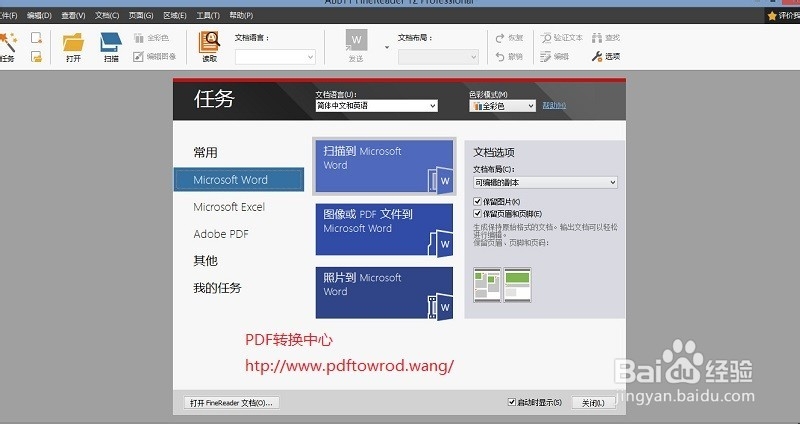Open options (选项) wrench icon
Screen dimensions: 800x424
tap(597, 57)
